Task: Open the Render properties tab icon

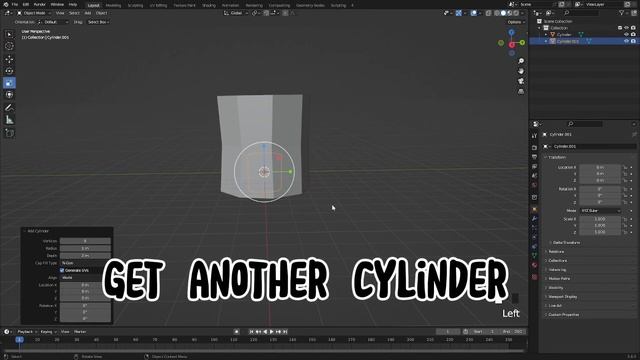Action: [534, 147]
